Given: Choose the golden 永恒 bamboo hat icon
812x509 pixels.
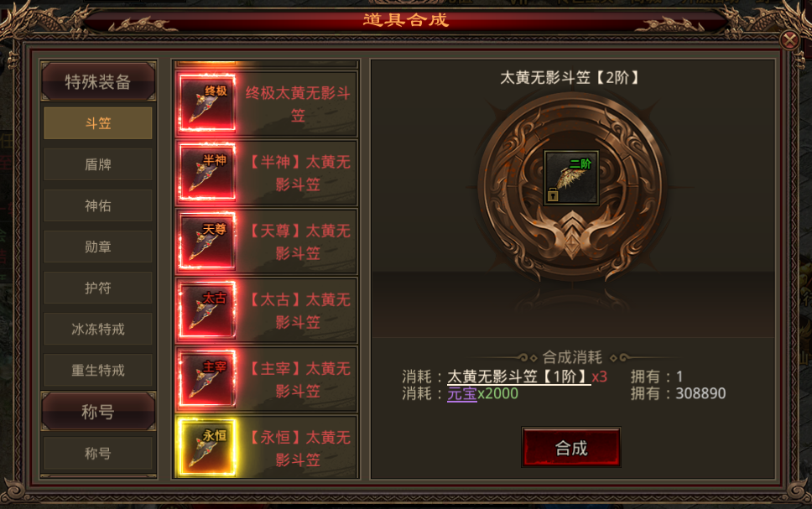Looking at the screenshot, I should [207, 448].
